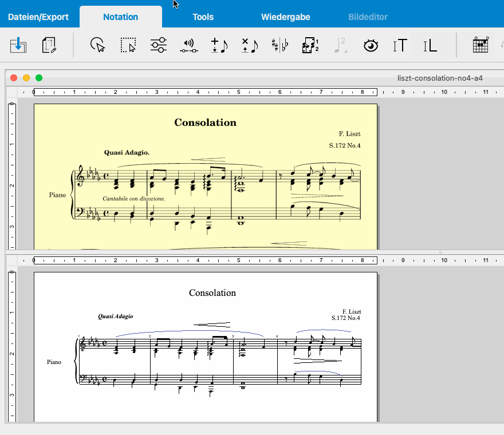The height and width of the screenshot is (435, 504).
Task: Select the text insertion T tool
Action: click(400, 45)
